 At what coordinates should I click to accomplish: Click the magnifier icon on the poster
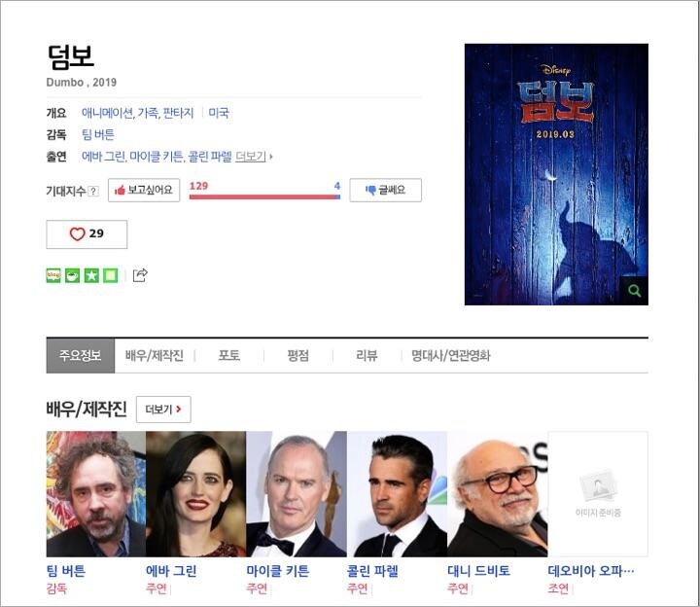(634, 291)
